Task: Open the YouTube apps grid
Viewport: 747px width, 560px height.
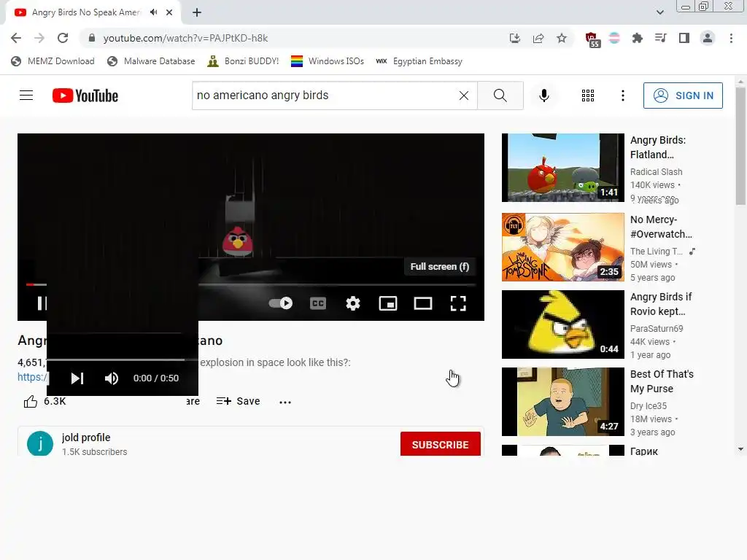Action: pos(588,96)
